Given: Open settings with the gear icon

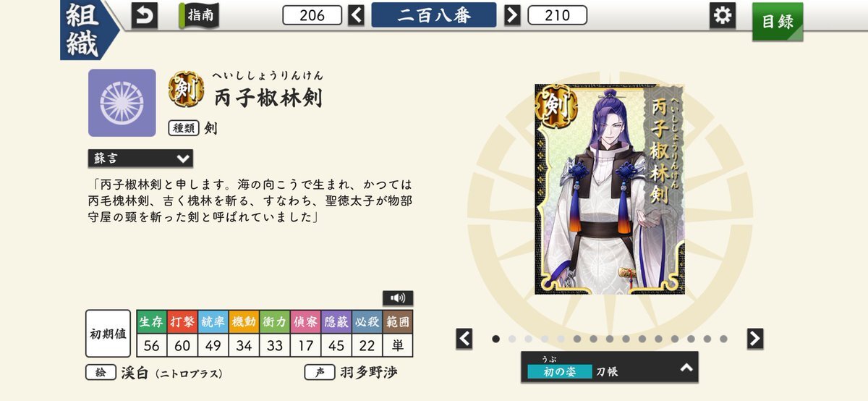Looking at the screenshot, I should (x=722, y=15).
